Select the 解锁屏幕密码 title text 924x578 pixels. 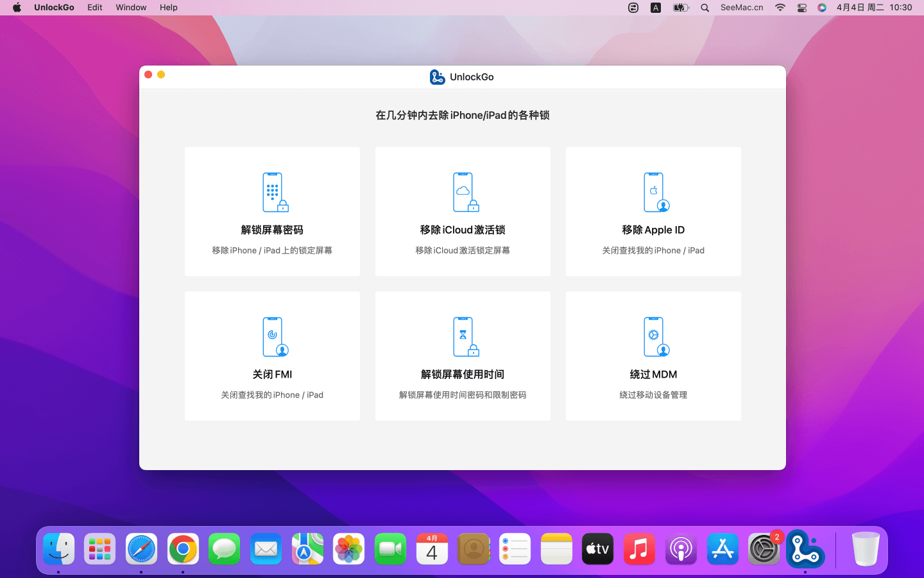[x=272, y=230]
